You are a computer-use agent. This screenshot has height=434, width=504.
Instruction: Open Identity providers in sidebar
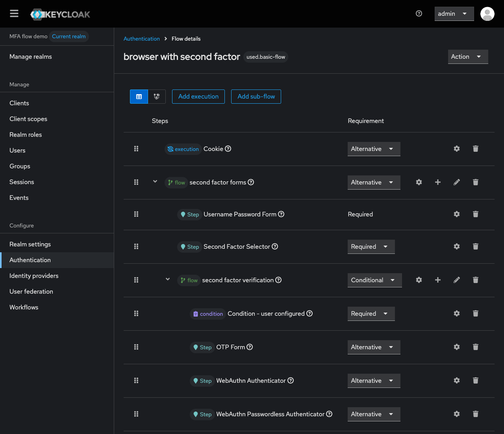[57, 276]
